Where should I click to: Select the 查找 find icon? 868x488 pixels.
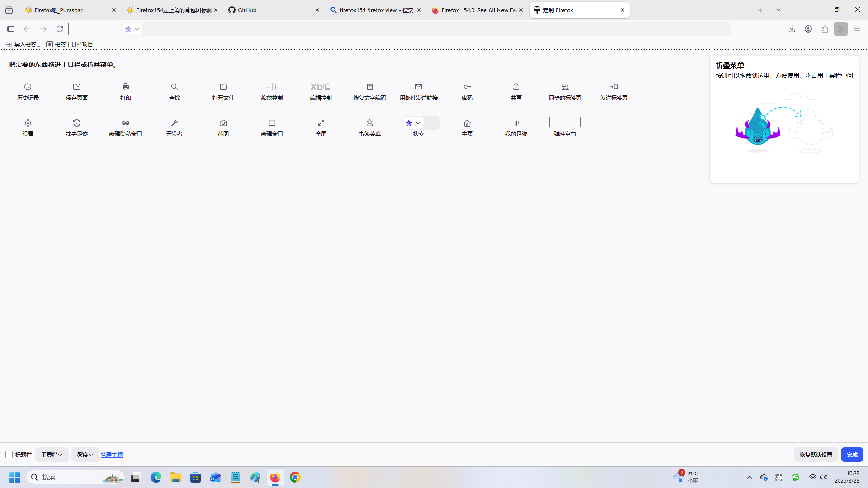(175, 87)
